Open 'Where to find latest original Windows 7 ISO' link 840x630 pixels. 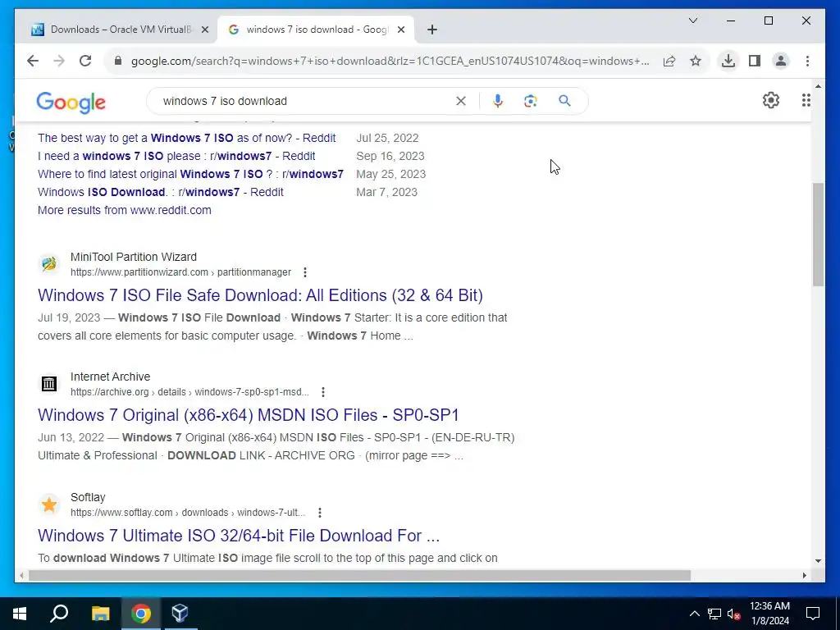tap(190, 174)
